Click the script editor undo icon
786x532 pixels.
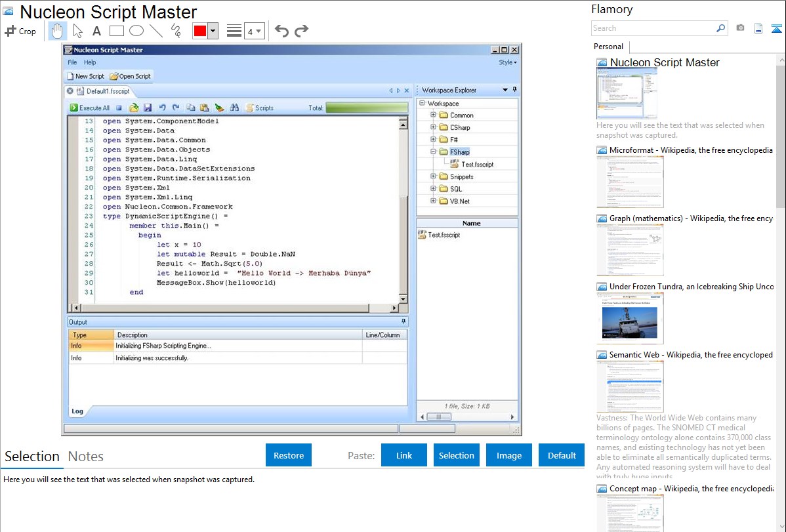click(162, 108)
